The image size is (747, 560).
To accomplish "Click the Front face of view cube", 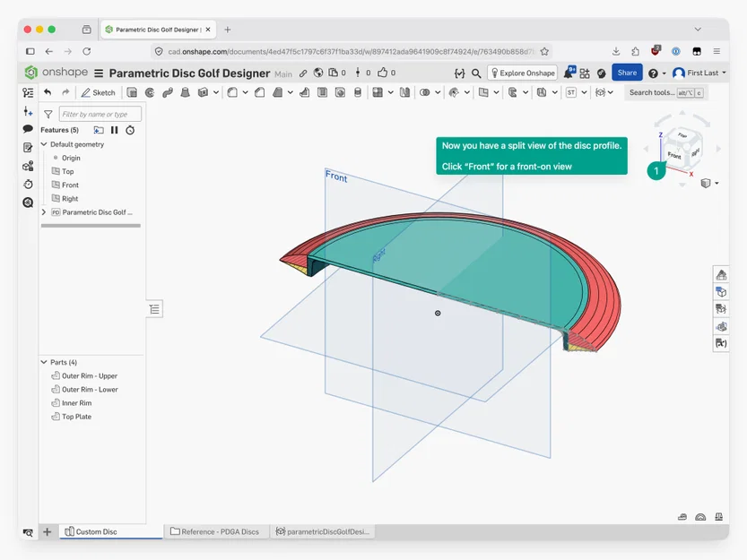I will pos(674,155).
